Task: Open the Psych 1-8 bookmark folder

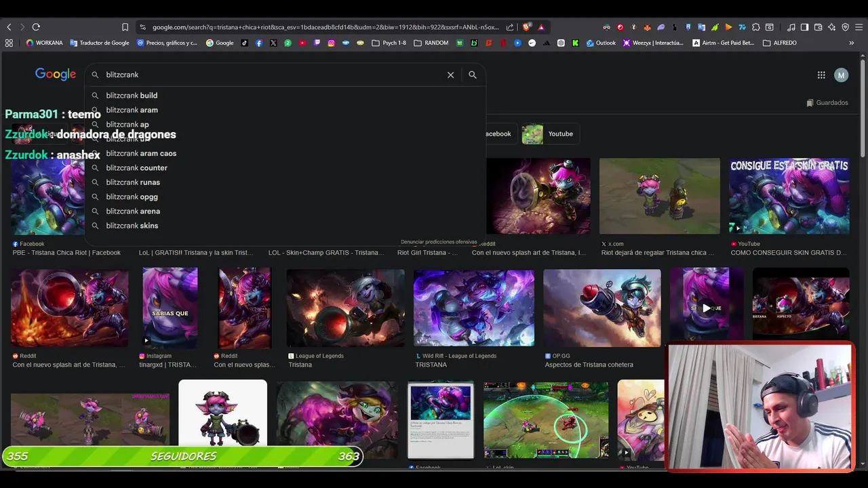Action: [389, 43]
